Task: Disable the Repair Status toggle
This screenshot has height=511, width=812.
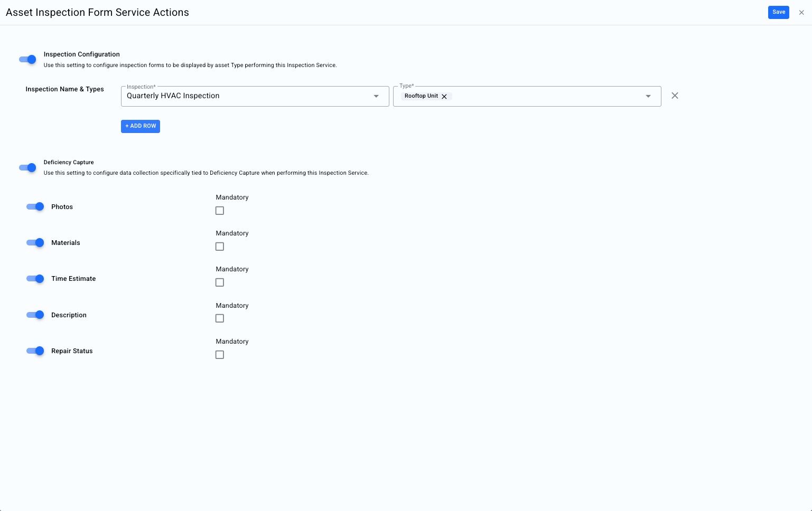Action: pyautogui.click(x=35, y=351)
